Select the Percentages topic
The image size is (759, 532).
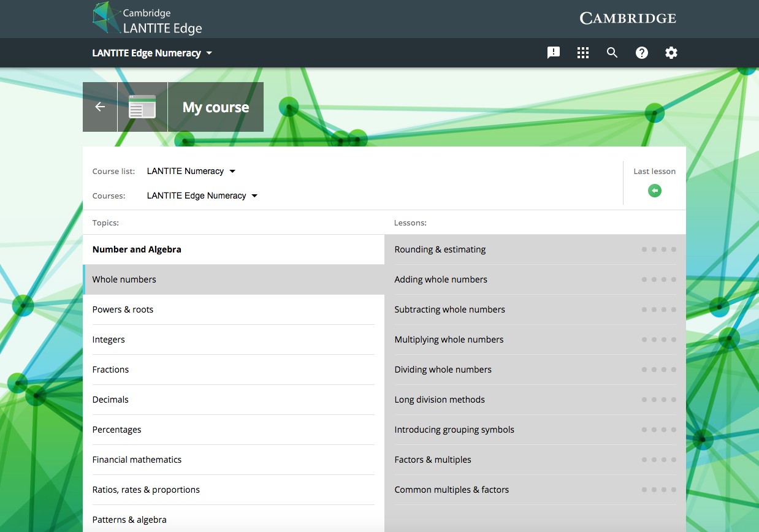point(234,430)
